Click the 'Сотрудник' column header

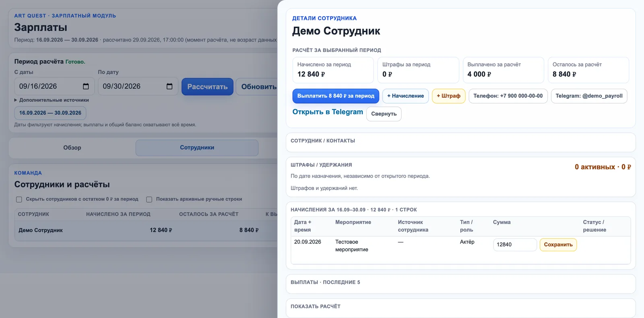(x=33, y=214)
